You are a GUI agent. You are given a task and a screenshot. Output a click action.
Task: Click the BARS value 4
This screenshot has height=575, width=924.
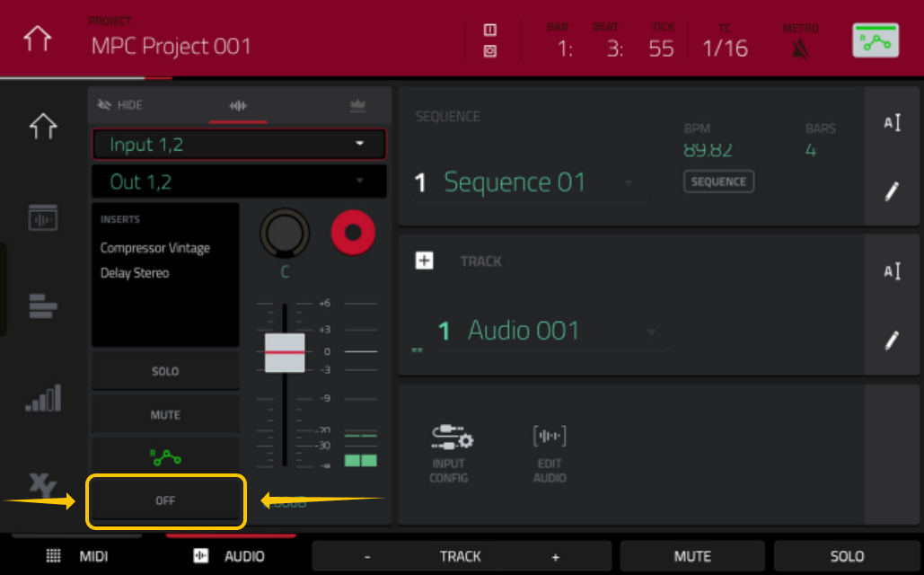tap(811, 151)
